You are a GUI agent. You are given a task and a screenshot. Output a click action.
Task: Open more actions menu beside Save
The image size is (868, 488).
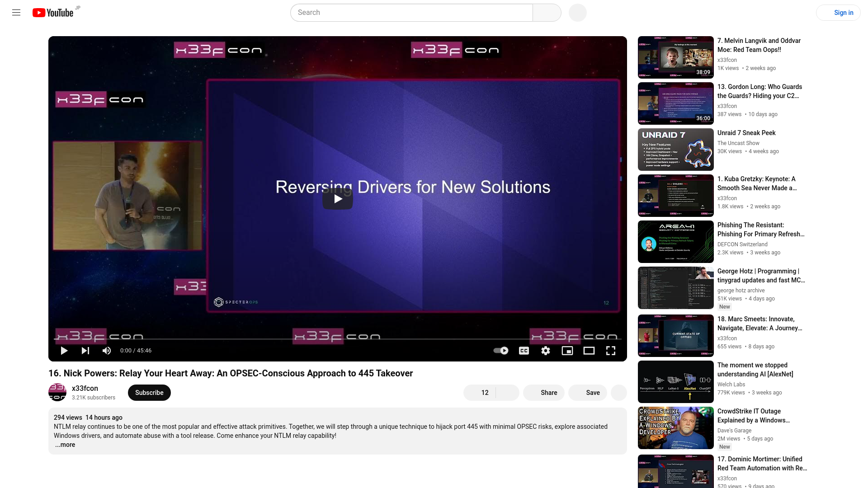[x=619, y=393]
